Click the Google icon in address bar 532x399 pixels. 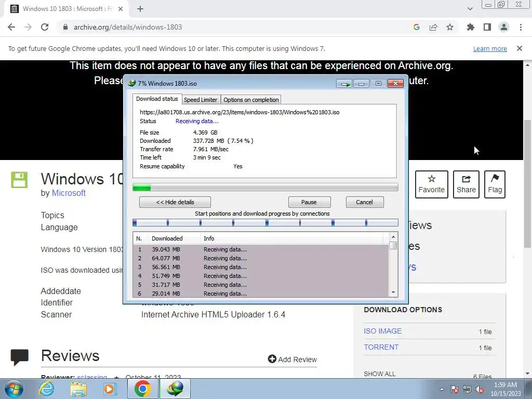coord(416,27)
